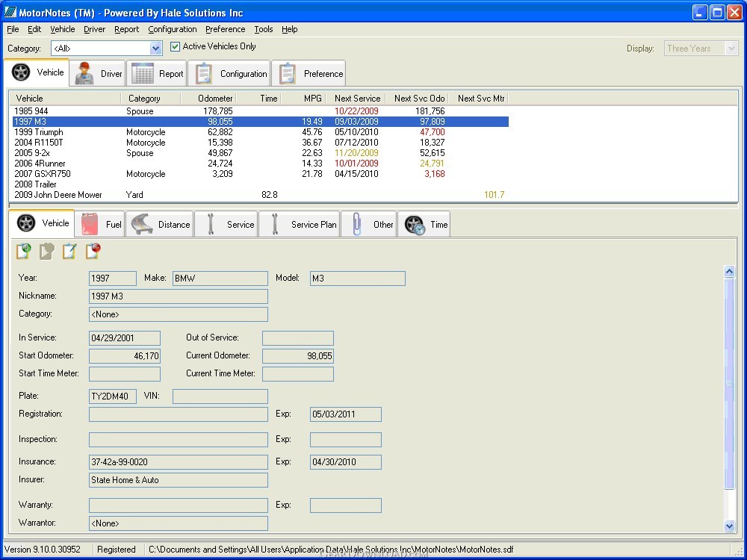Click the add new vehicle clipboard icon
The width and height of the screenshot is (747, 560).
click(24, 250)
